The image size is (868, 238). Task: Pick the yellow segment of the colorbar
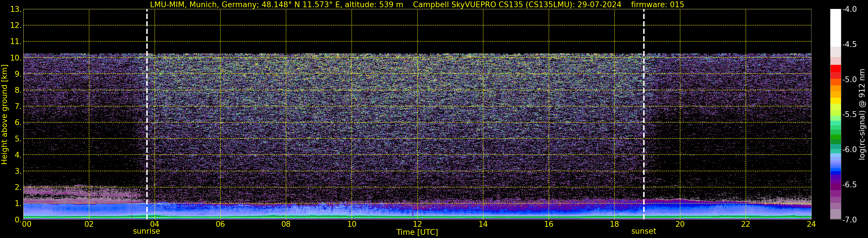pyautogui.click(x=836, y=101)
